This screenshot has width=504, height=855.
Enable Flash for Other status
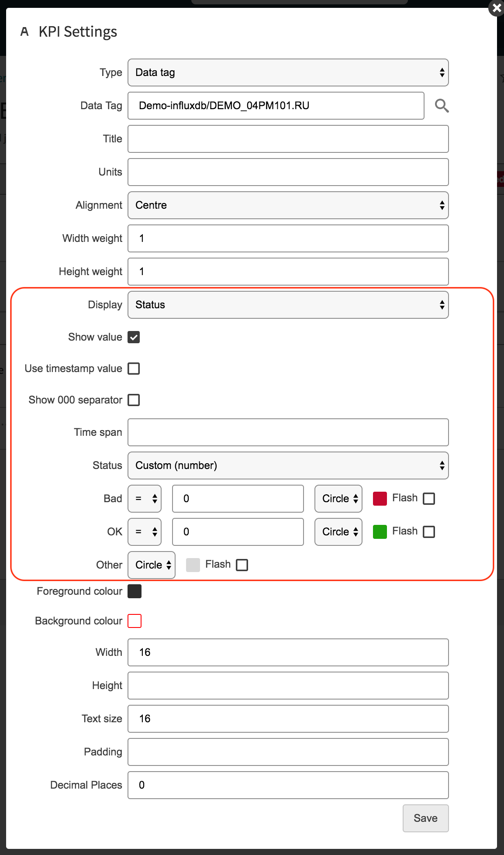coord(242,565)
